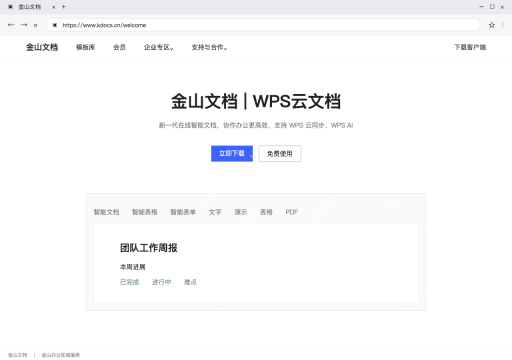The image size is (512, 360).
Task: Click 金山办公在线服务 footer link
Action: pyautogui.click(x=61, y=355)
